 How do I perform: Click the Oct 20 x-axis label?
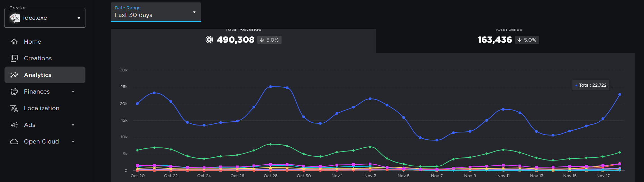138,176
